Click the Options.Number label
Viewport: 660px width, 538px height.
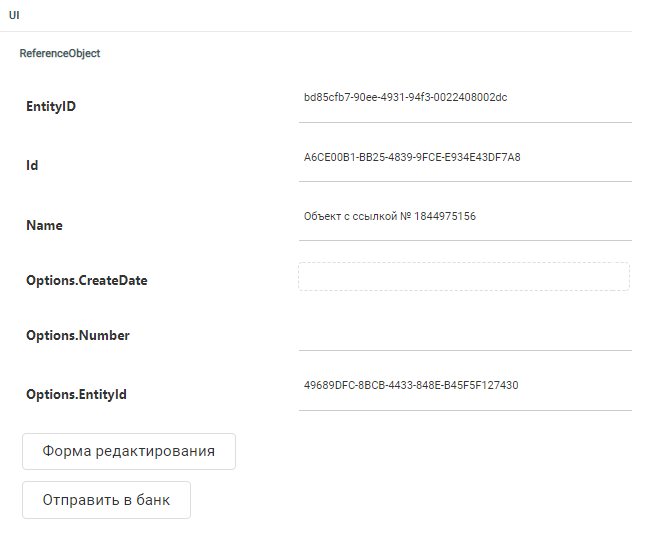[x=78, y=335]
